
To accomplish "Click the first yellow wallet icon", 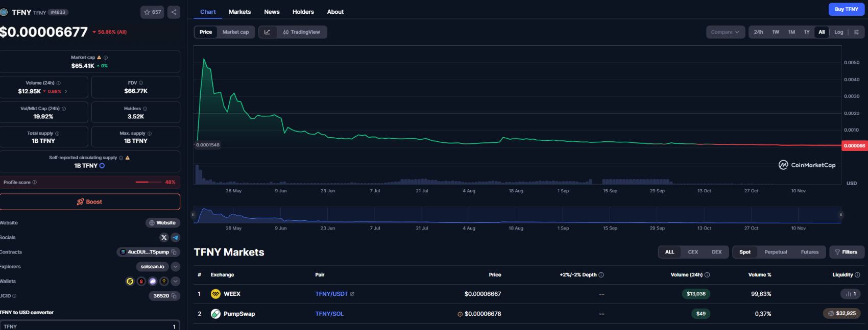I will click(x=130, y=282).
